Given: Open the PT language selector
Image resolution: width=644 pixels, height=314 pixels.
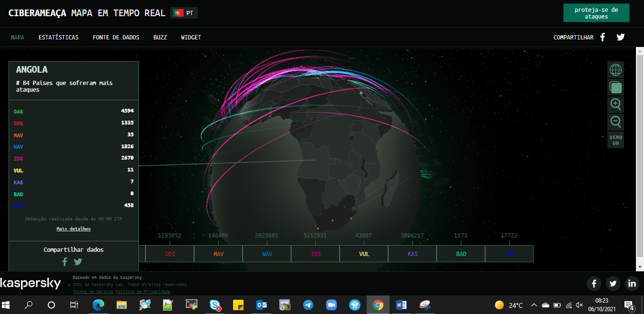Looking at the screenshot, I should click(x=184, y=13).
